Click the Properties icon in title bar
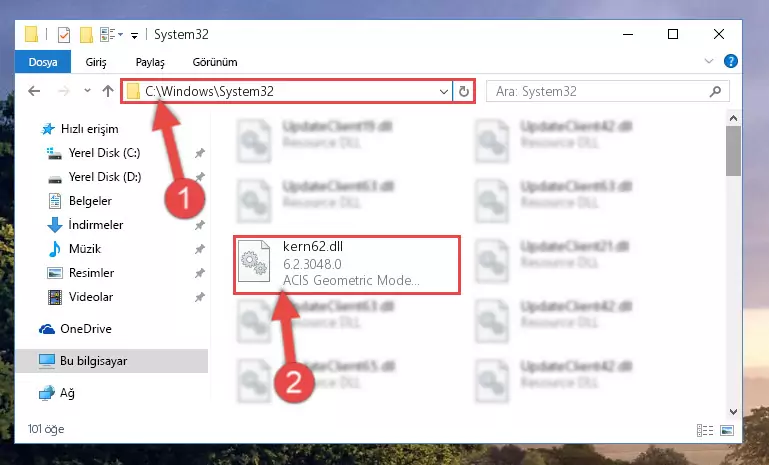Viewport: 769px width, 465px height. coord(64,35)
